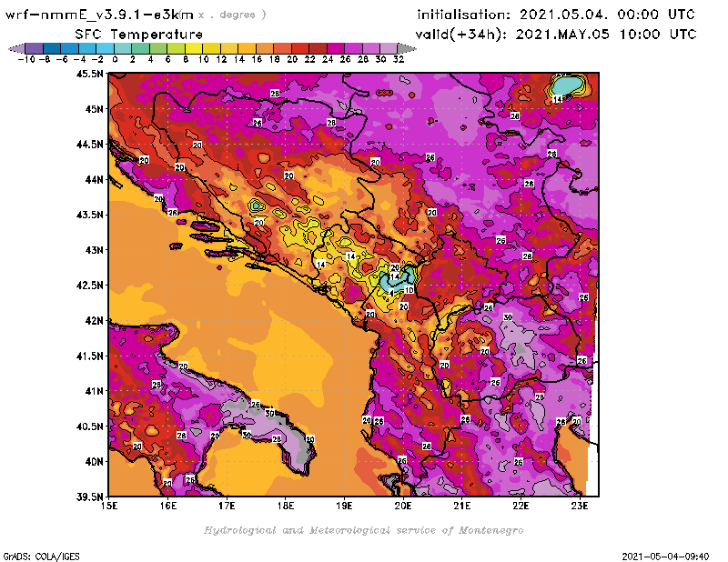
Task: Click the 39.5N latitude label
Action: 89,497
